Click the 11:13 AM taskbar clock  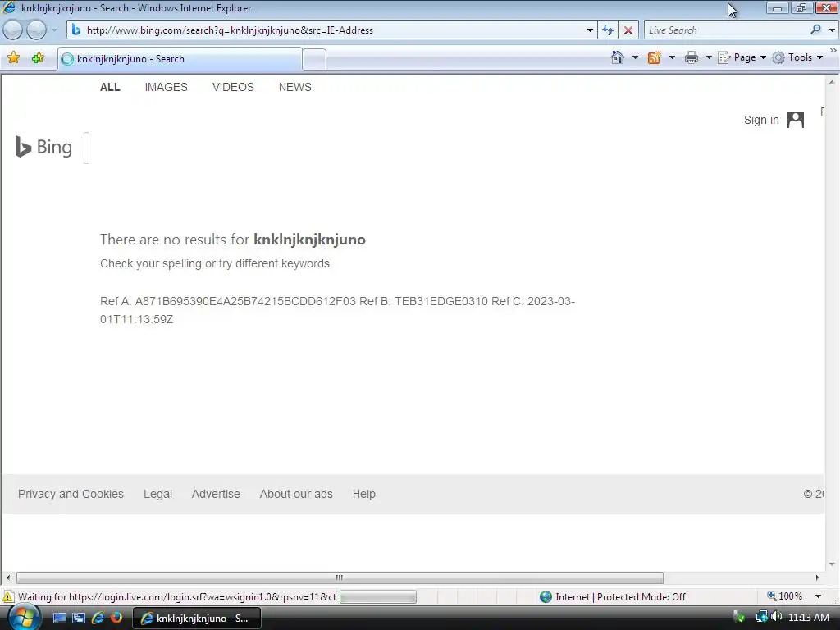(x=809, y=618)
